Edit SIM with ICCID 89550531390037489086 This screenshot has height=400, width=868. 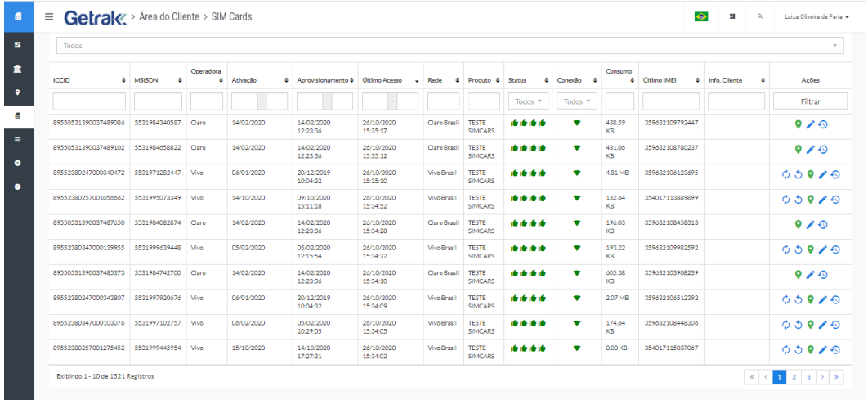click(811, 124)
